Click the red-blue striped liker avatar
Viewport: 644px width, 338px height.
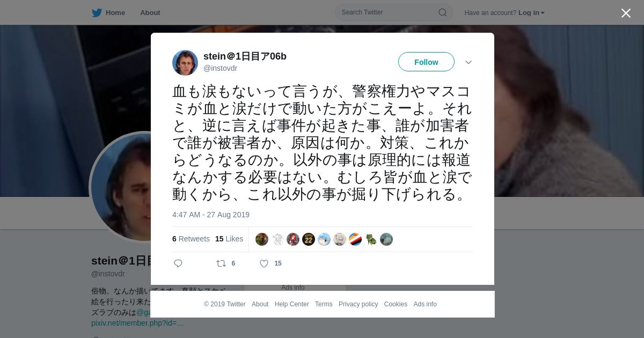pos(355,239)
